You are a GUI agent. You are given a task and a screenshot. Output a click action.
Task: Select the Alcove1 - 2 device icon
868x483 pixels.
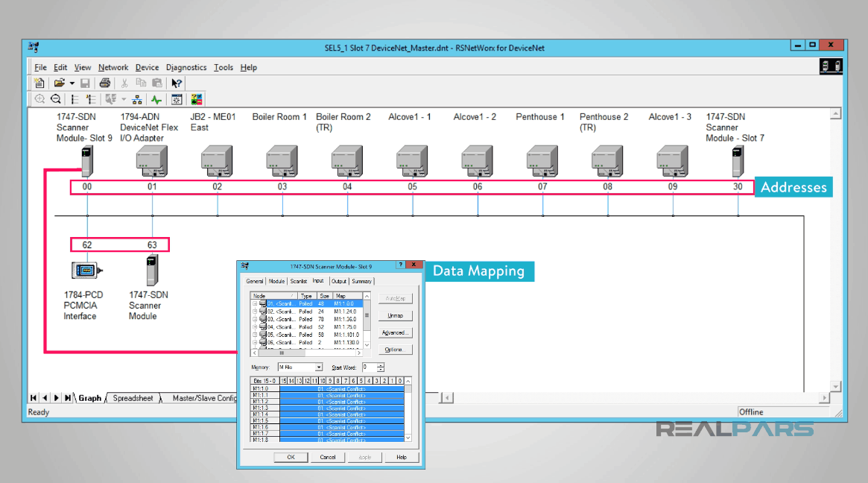[477, 161]
